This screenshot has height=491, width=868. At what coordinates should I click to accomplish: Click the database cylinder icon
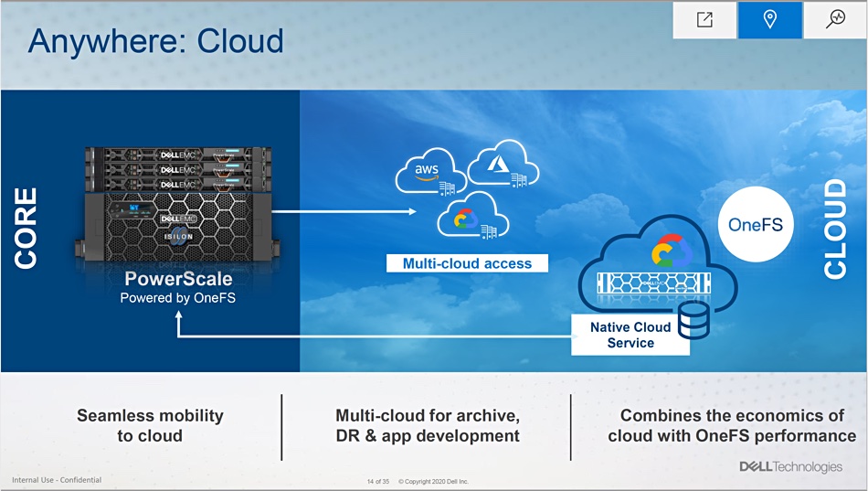coord(693,320)
